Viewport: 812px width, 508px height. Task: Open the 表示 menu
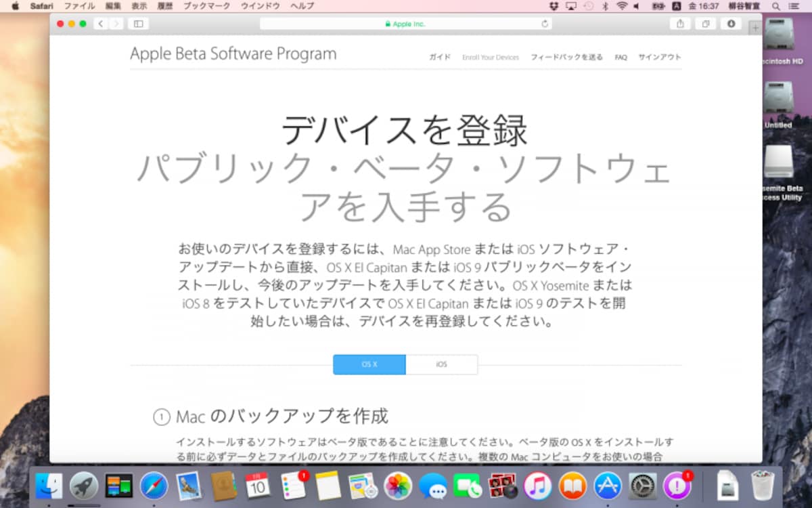pos(139,6)
